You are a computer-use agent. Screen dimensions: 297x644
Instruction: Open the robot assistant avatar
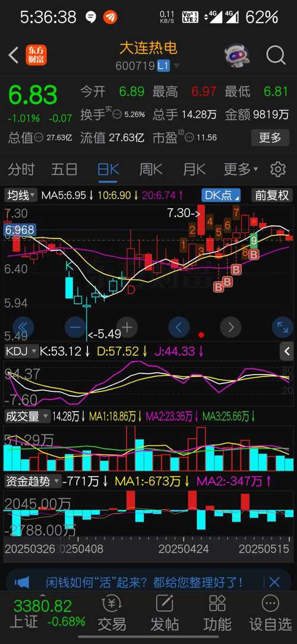click(236, 55)
